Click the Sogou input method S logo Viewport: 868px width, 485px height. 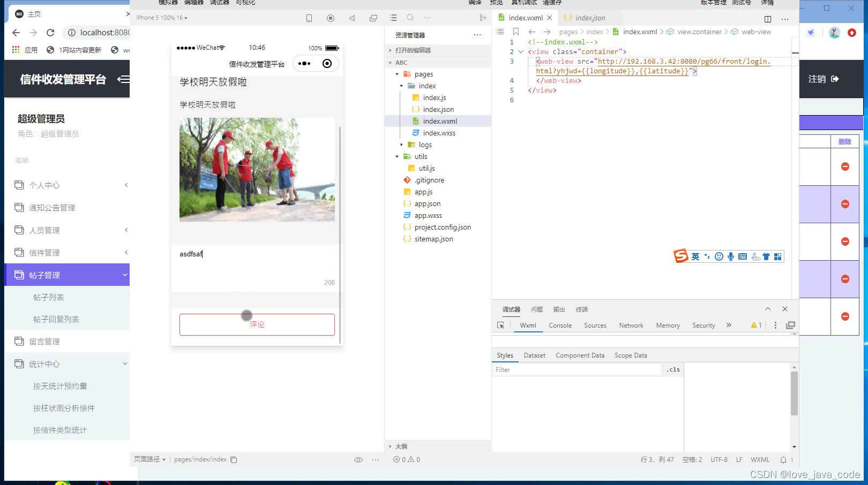click(681, 256)
